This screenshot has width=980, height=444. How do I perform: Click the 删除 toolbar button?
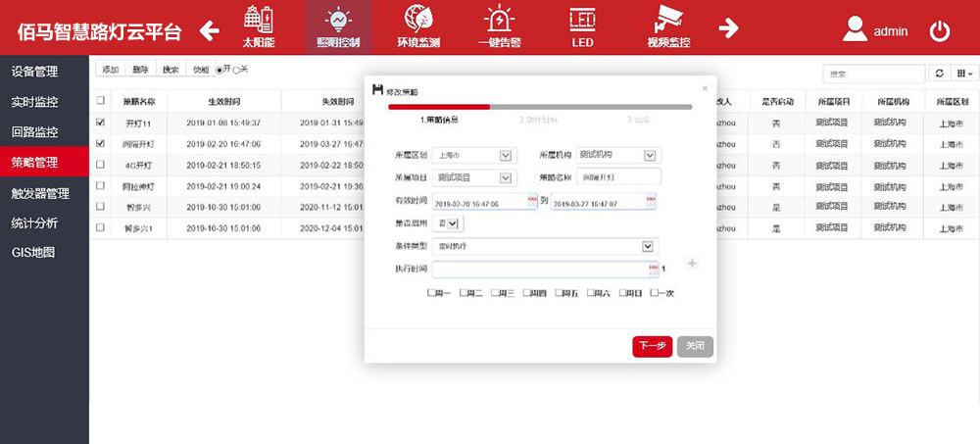click(x=140, y=70)
